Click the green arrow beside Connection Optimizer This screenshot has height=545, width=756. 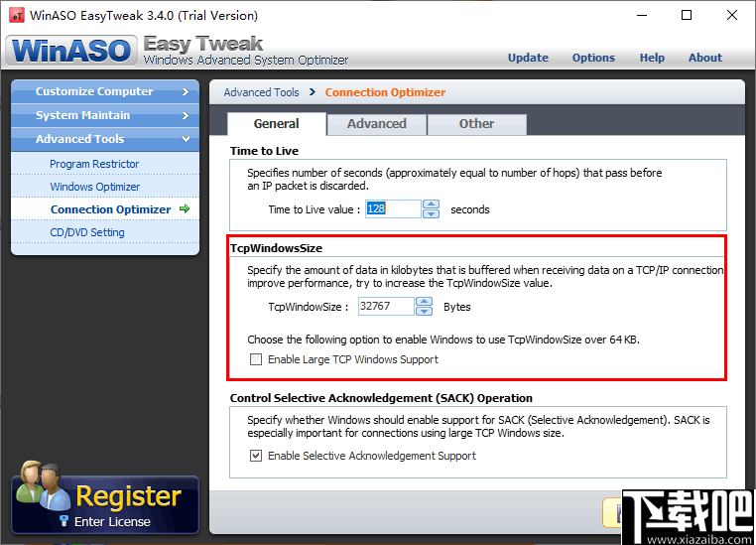pos(185,208)
